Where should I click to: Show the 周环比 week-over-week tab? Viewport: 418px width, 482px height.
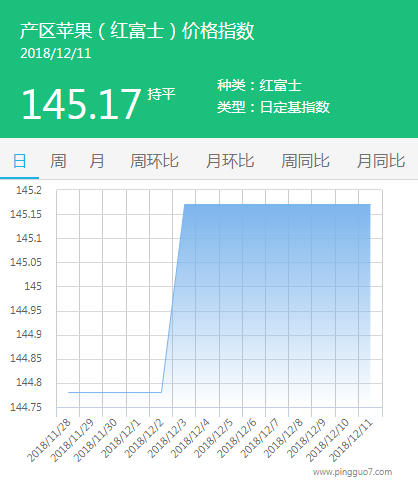pos(154,161)
